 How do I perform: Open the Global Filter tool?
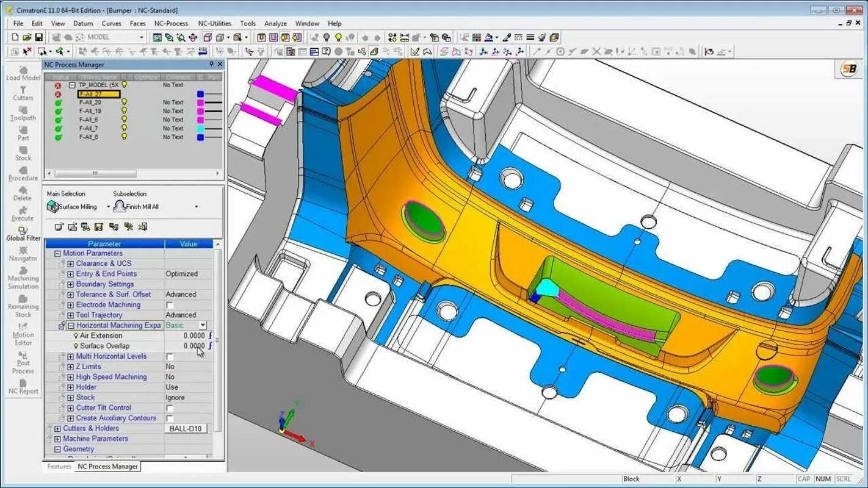point(23,234)
